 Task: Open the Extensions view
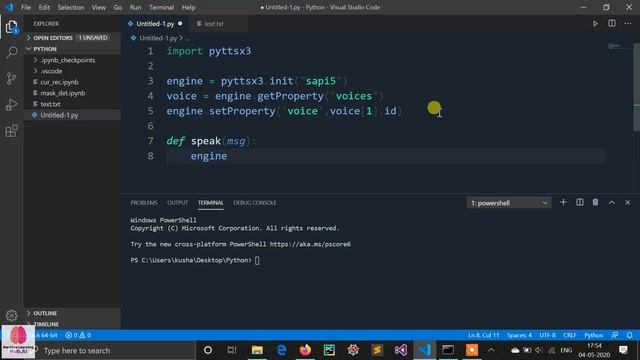click(12, 131)
